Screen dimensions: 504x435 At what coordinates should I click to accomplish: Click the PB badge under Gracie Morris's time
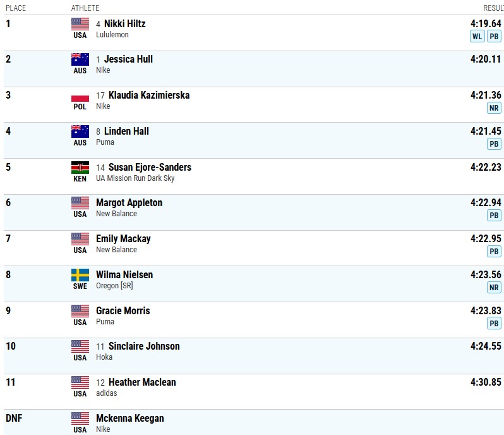tap(494, 323)
